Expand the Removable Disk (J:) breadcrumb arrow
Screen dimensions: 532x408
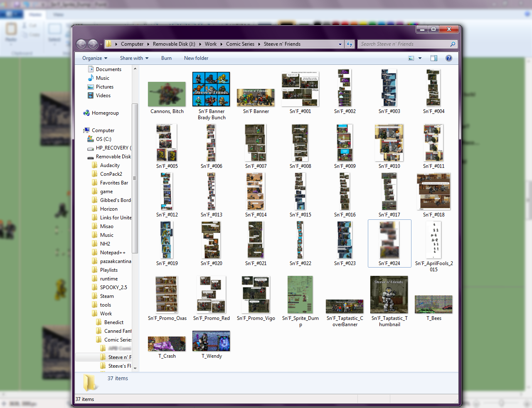tap(200, 44)
